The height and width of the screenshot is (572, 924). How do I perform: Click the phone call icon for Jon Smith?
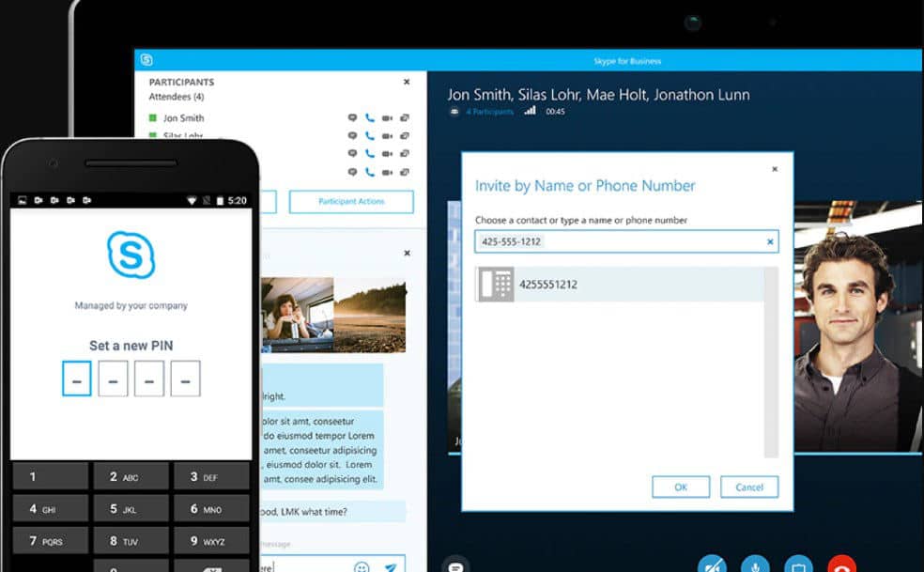[369, 118]
